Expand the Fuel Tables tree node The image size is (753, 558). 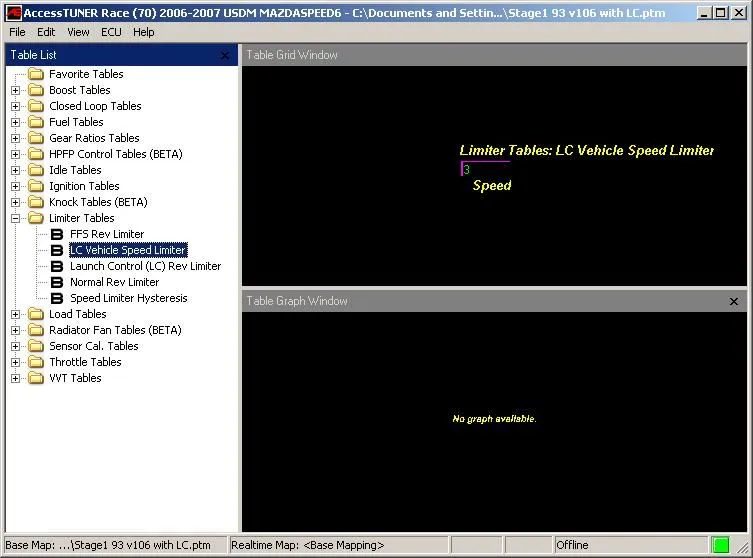coord(16,122)
